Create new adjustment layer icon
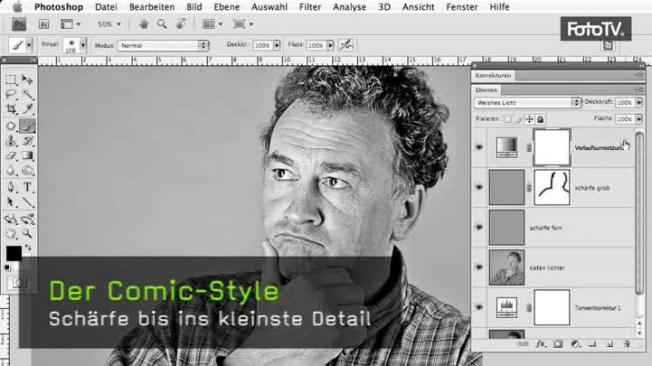Image resolution: width=652 pixels, height=366 pixels. pos(575,344)
